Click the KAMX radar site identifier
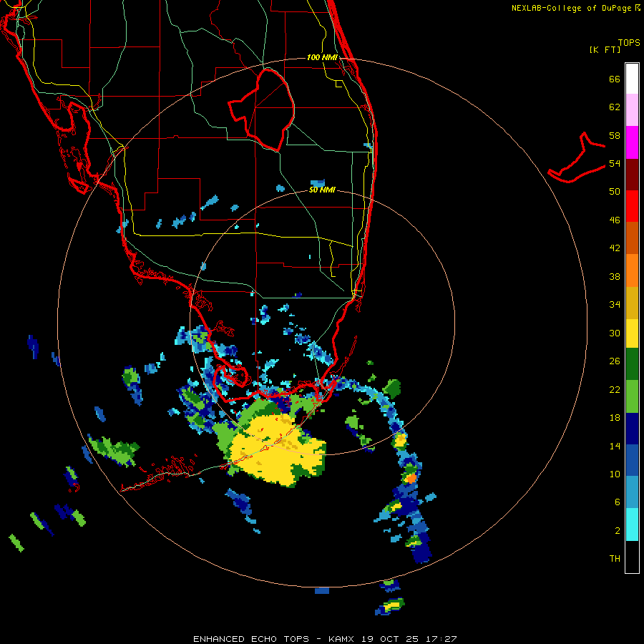This screenshot has width=644, height=644. point(341,639)
